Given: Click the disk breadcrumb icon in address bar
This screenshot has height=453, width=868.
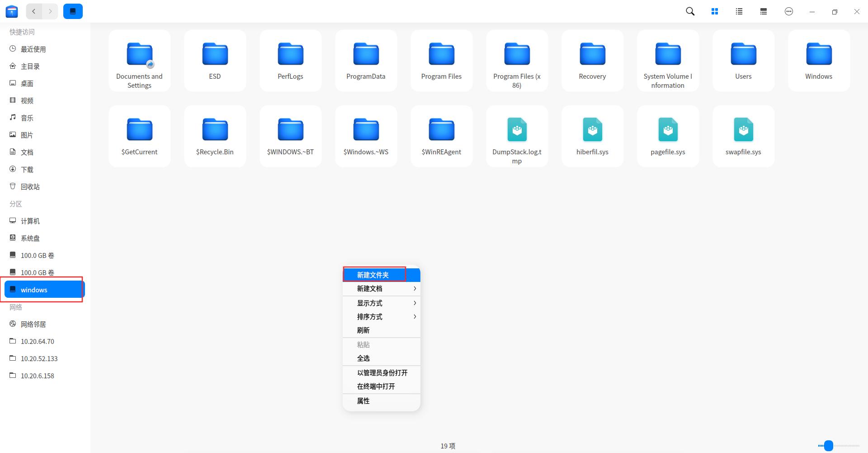Looking at the screenshot, I should (73, 11).
